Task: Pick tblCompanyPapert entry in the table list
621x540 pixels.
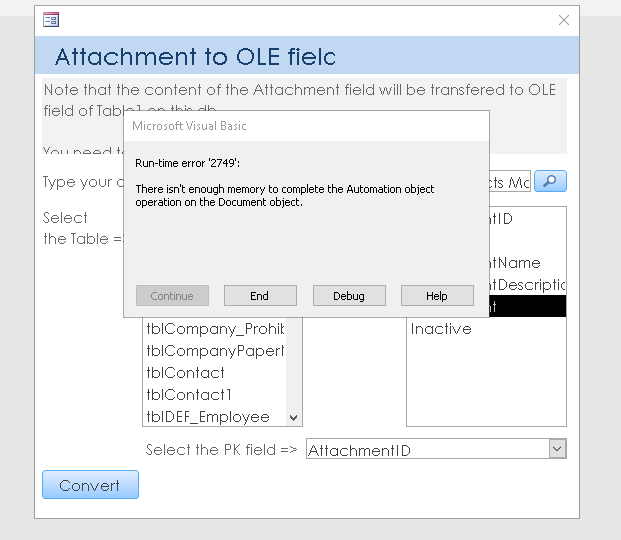Action: (x=215, y=351)
